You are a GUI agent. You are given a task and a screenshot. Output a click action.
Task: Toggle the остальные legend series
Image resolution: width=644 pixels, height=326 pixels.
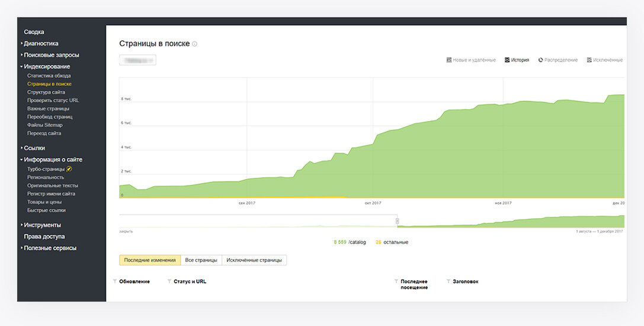click(392, 242)
